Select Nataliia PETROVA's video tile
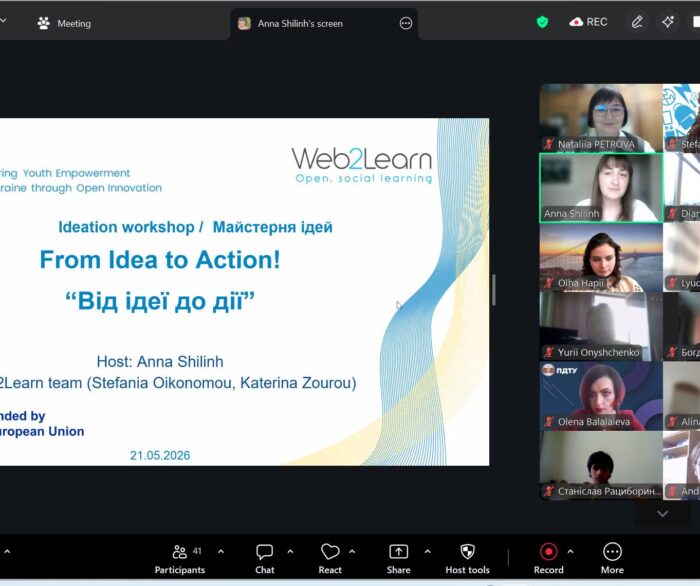700x586 pixels. pos(601,118)
